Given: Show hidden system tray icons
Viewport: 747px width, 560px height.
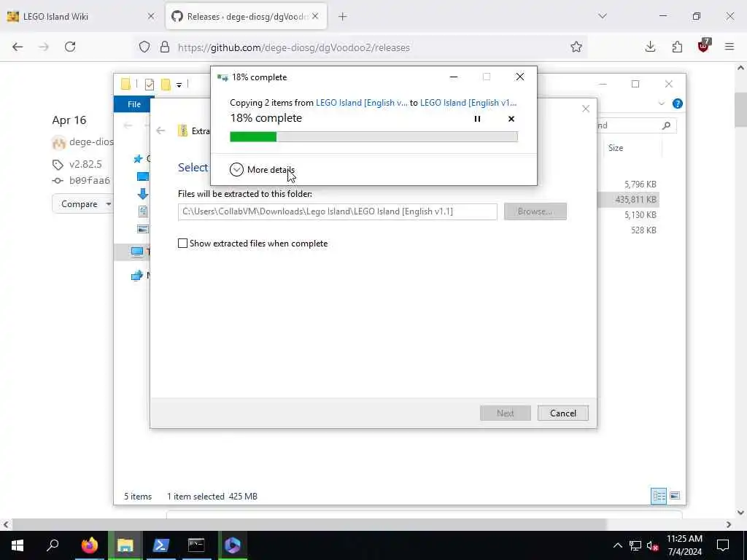Looking at the screenshot, I should [x=617, y=545].
